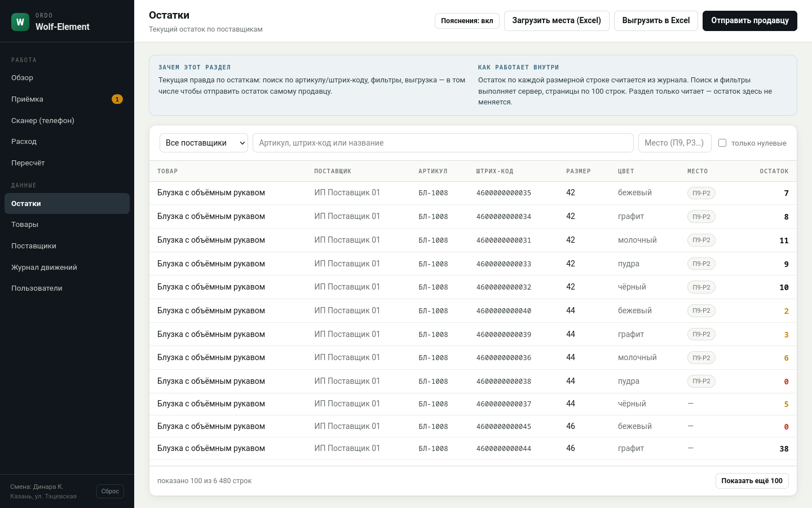Load more rows with Показать ещё 100
This screenshot has width=812, height=508.
[752, 481]
